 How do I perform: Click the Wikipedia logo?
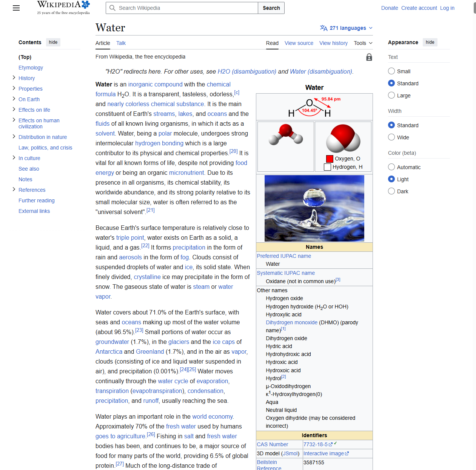(x=63, y=8)
